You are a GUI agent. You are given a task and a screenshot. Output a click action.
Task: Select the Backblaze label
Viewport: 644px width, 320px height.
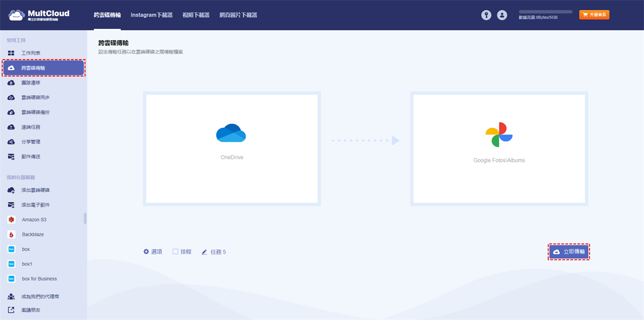coord(33,235)
